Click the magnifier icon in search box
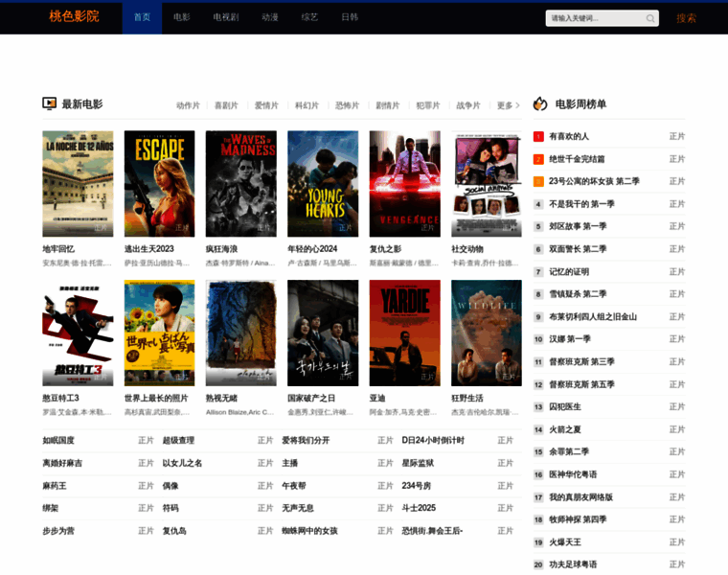The image size is (728, 575). click(x=650, y=18)
